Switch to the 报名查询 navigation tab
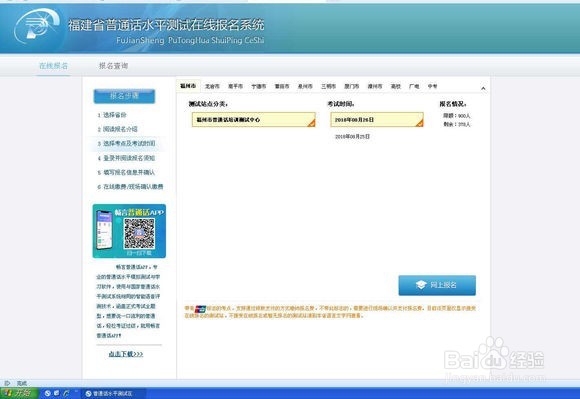This screenshot has width=580, height=399. pyautogui.click(x=114, y=66)
